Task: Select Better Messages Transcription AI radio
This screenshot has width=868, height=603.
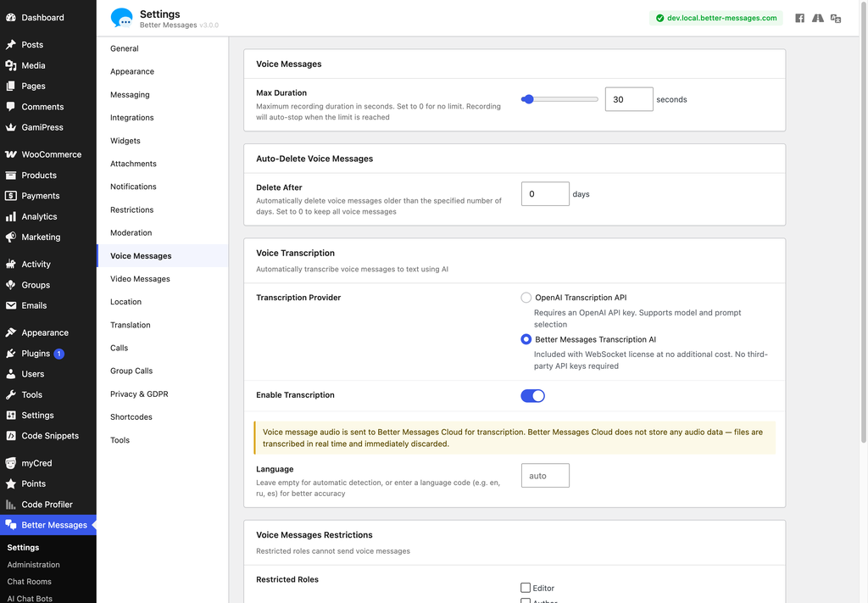Action: click(x=526, y=339)
